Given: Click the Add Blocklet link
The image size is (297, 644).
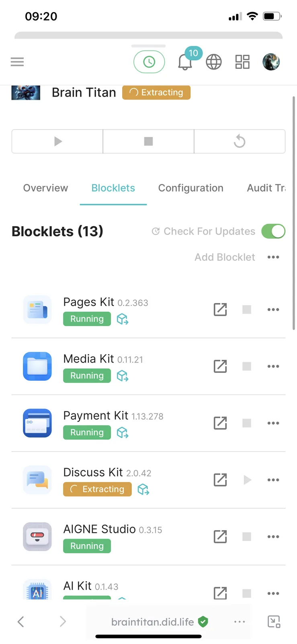Looking at the screenshot, I should click(225, 257).
